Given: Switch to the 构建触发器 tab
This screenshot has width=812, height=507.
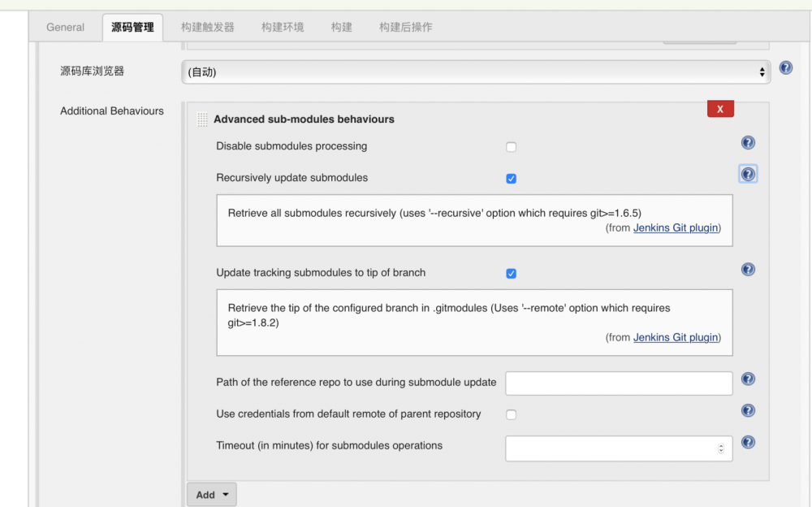Looking at the screenshot, I should tap(207, 27).
